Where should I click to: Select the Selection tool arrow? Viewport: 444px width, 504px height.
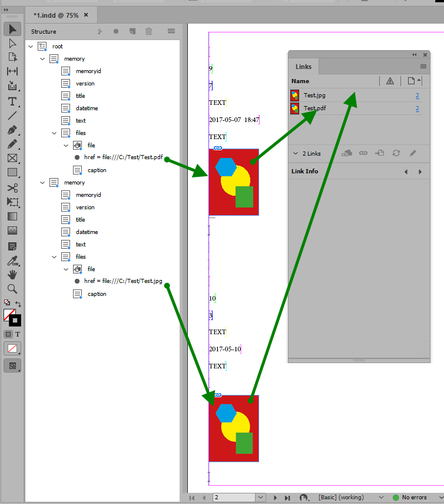click(x=12, y=29)
